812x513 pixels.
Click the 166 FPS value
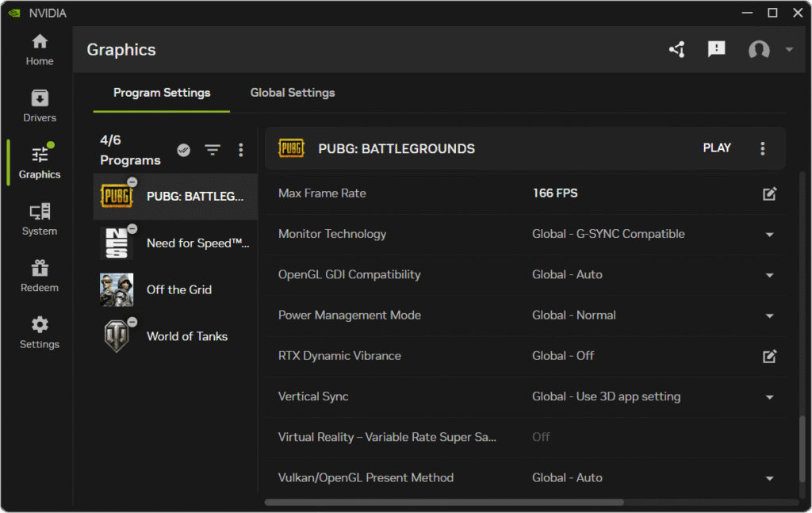(555, 193)
